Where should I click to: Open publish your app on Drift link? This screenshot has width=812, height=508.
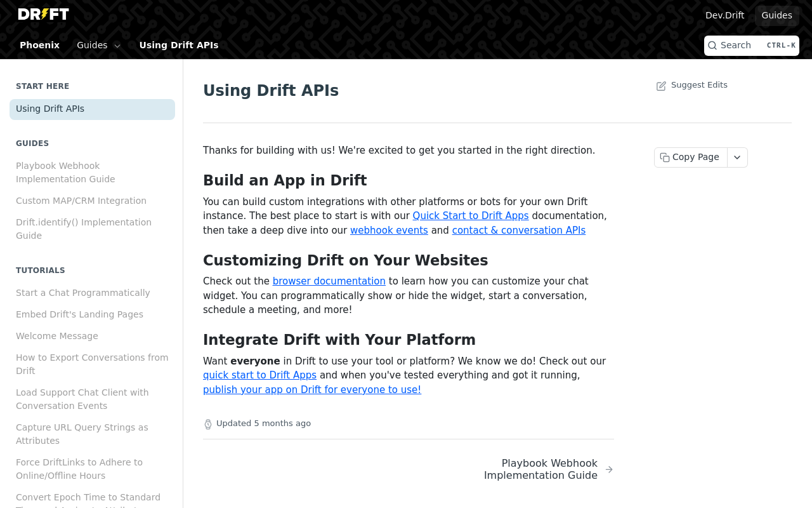click(x=312, y=390)
